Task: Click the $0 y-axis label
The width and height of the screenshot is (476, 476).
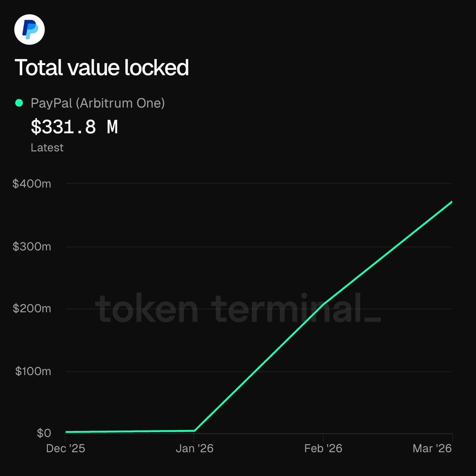Action: (44, 433)
